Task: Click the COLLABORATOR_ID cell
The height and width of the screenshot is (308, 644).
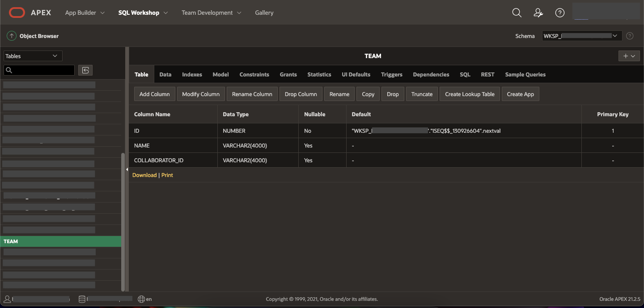Action: (x=173, y=160)
